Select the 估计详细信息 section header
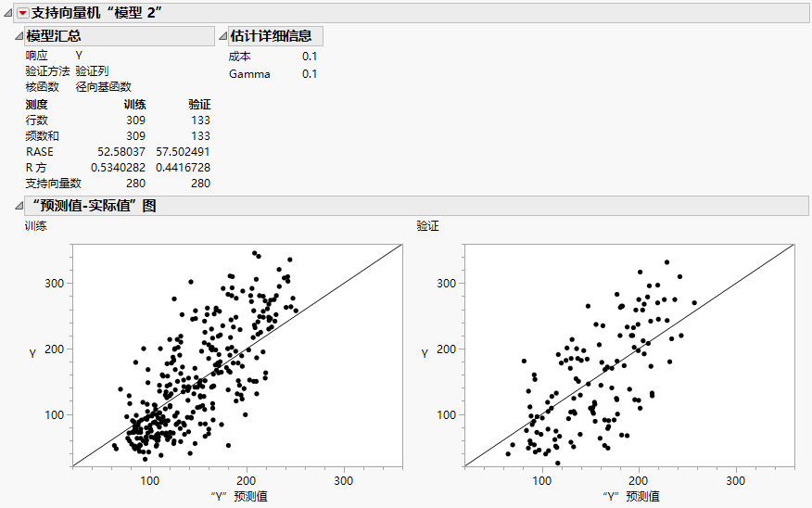 click(275, 36)
